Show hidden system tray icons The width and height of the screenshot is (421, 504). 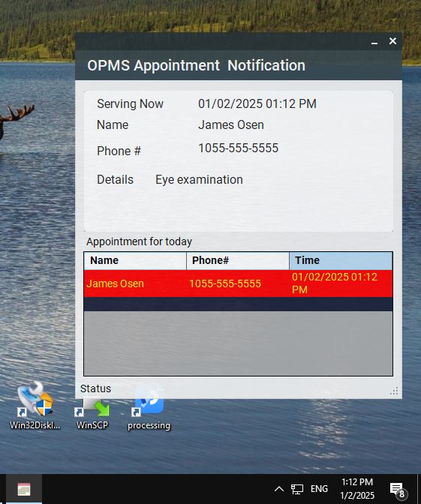click(279, 489)
